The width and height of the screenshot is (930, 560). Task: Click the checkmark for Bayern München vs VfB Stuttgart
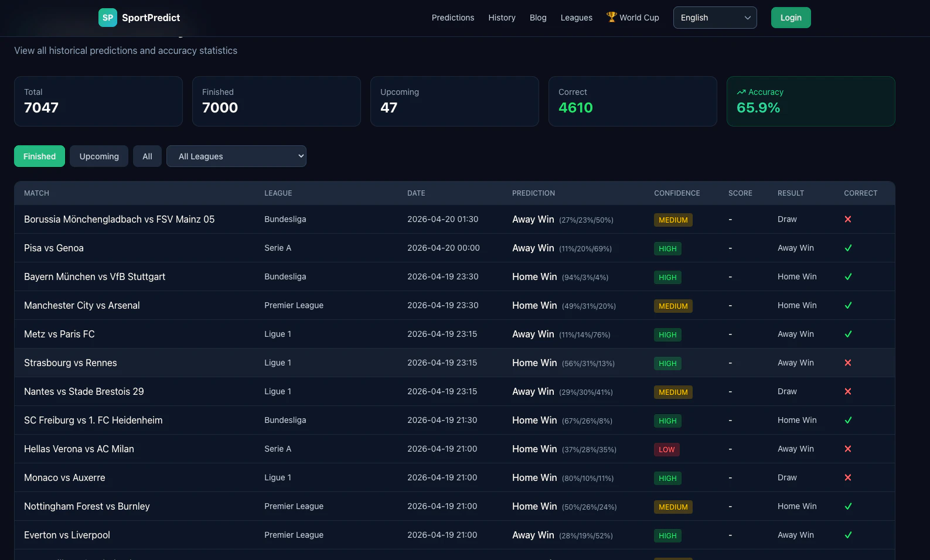point(848,276)
